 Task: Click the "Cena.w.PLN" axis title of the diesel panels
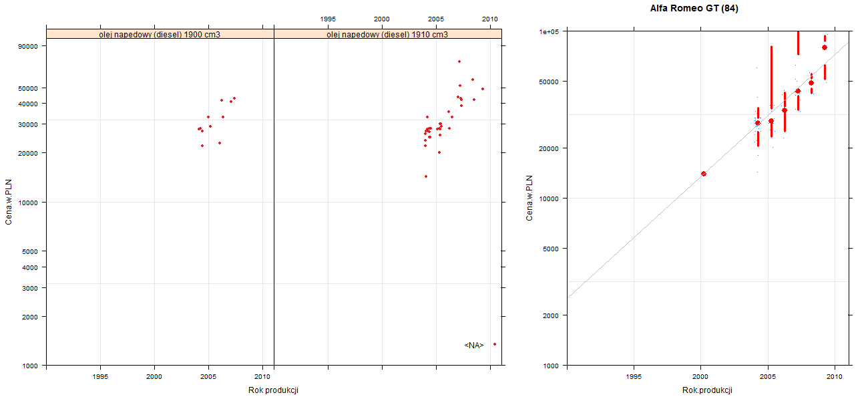pos(9,202)
